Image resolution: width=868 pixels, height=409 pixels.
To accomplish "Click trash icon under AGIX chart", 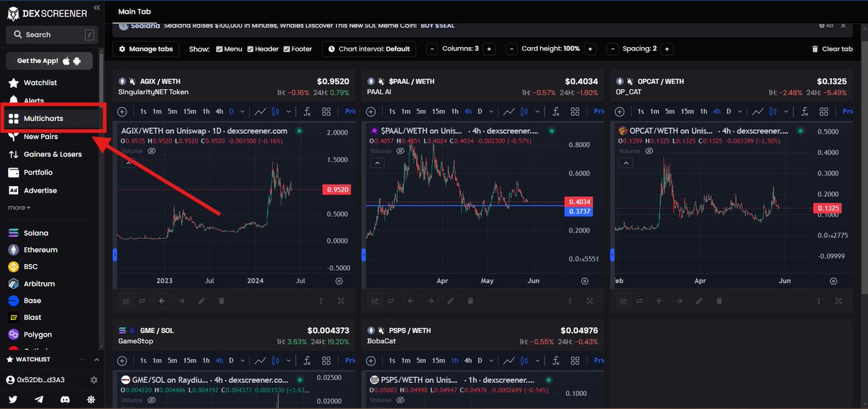I will point(221,300).
